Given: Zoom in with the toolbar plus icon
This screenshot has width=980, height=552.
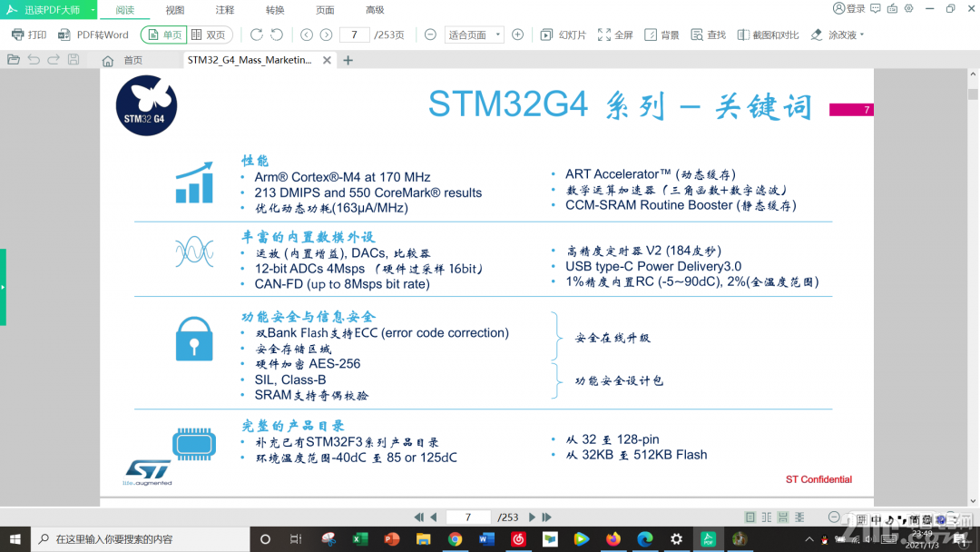Looking at the screenshot, I should click(517, 35).
